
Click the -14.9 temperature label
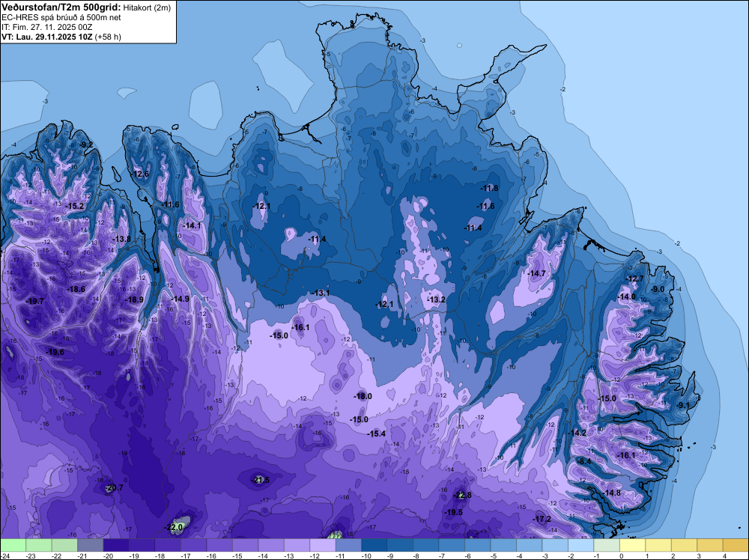click(x=181, y=299)
